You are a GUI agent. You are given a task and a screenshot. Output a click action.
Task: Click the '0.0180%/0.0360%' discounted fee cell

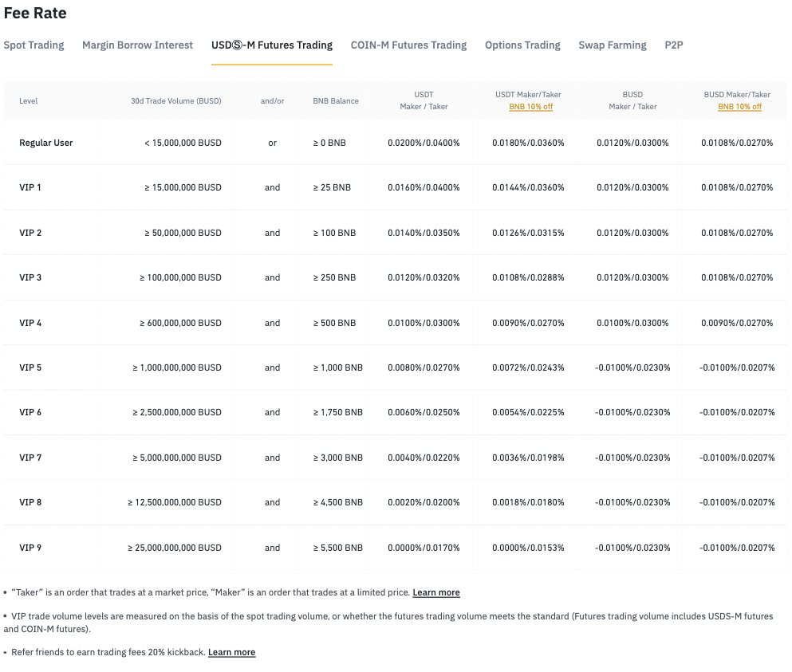[528, 143]
